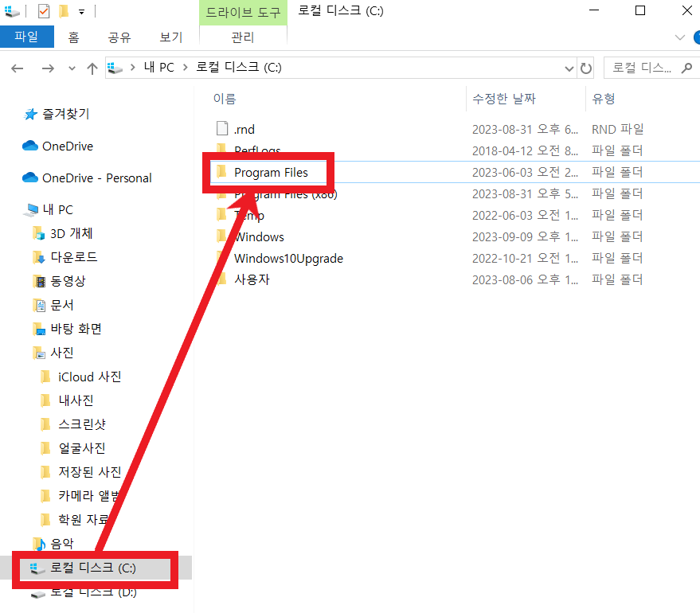
Task: Open 동영상 folder in the sidebar
Action: pos(68,281)
